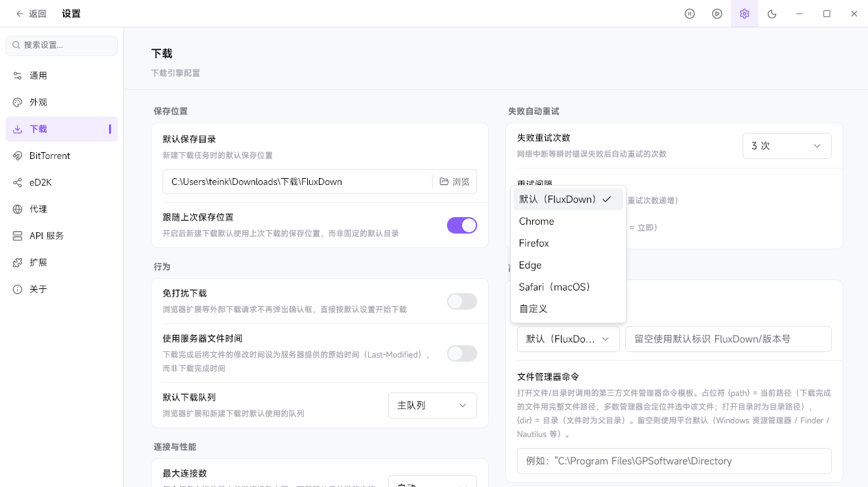This screenshot has height=487, width=868.
Task: Go to 通用 settings section
Action: click(x=62, y=75)
